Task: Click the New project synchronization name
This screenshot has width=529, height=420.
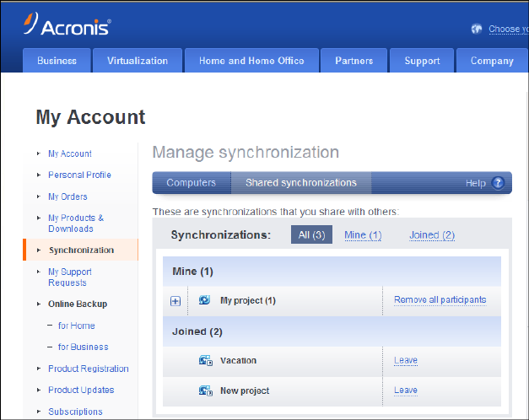Action: (x=245, y=390)
